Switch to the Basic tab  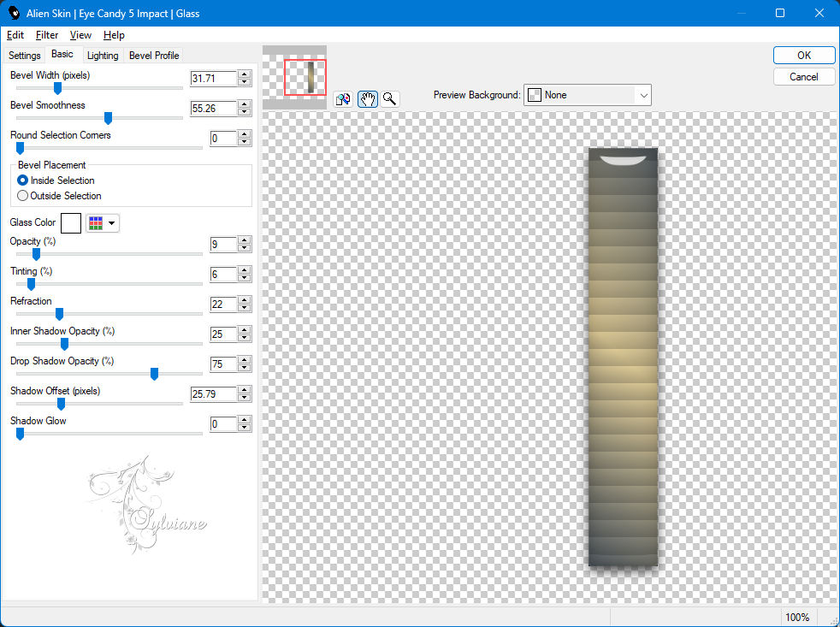(x=62, y=54)
